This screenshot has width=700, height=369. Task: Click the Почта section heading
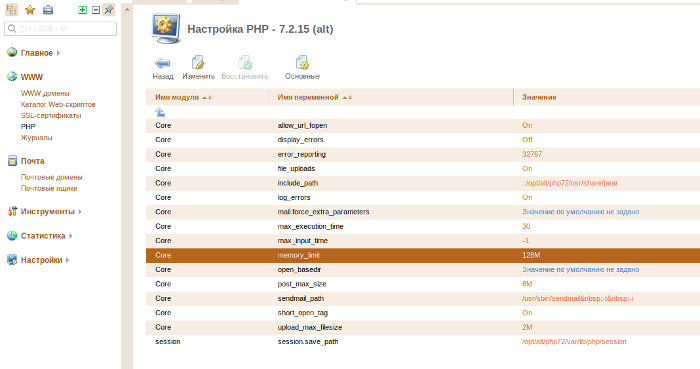click(x=33, y=161)
